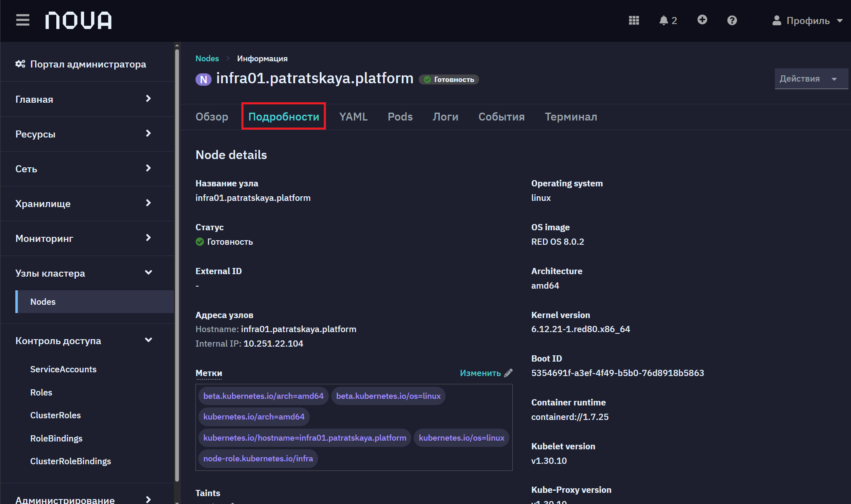Click label node-role.kubernetes.io/infra
The height and width of the screenshot is (504, 851).
click(258, 458)
